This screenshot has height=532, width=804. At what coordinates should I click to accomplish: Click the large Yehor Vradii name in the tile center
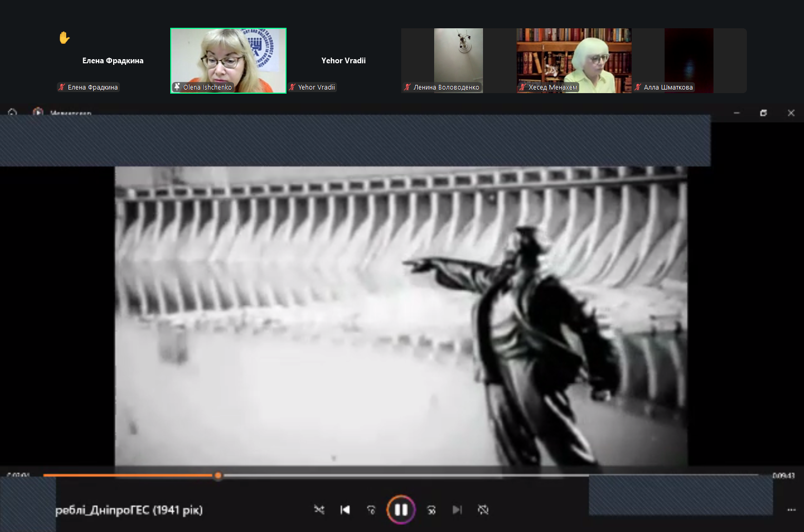(344, 61)
